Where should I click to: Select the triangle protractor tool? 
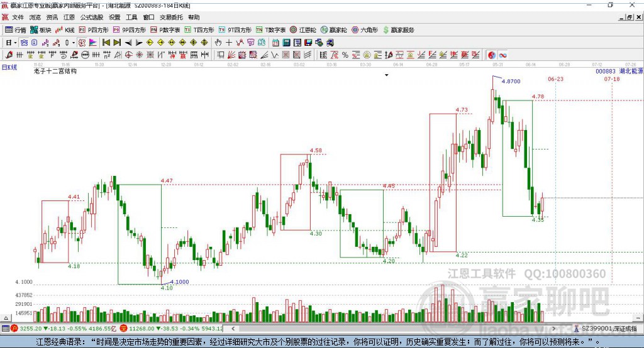pos(118,55)
